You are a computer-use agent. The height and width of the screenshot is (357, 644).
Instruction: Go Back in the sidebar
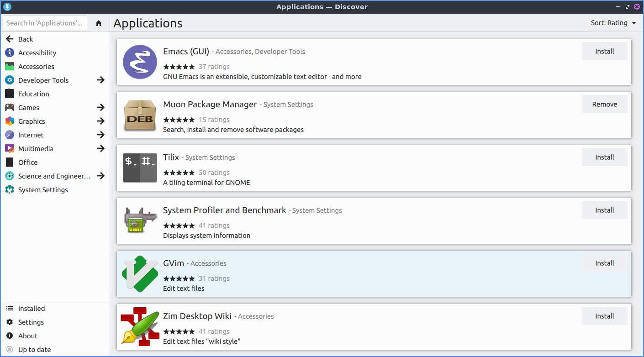pyautogui.click(x=25, y=39)
